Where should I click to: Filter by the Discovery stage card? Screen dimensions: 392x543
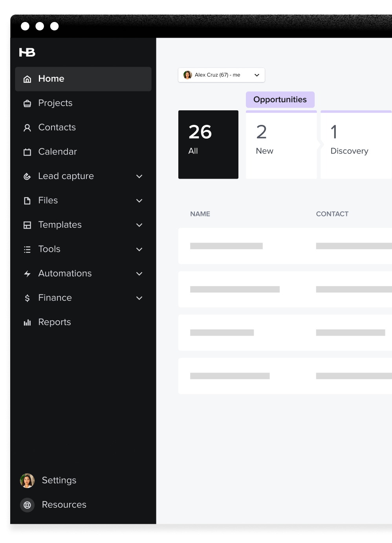(355, 144)
